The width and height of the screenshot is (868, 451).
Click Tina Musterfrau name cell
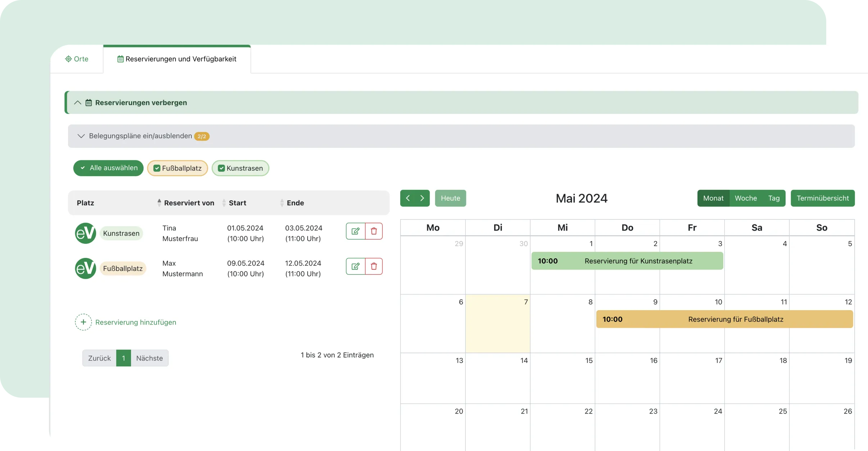click(180, 233)
